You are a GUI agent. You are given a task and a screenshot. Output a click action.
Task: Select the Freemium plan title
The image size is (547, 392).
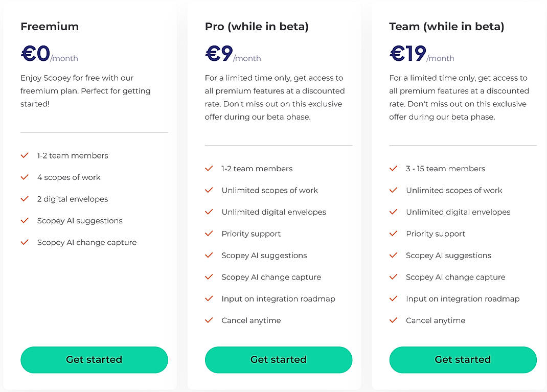click(x=50, y=27)
